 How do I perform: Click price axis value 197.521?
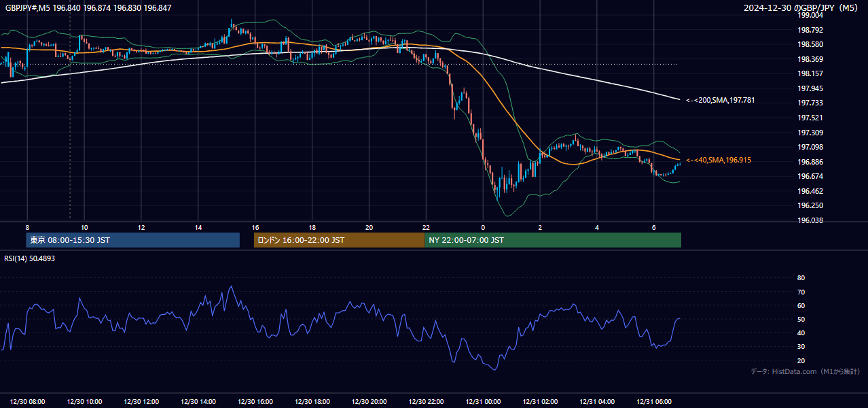(810, 118)
